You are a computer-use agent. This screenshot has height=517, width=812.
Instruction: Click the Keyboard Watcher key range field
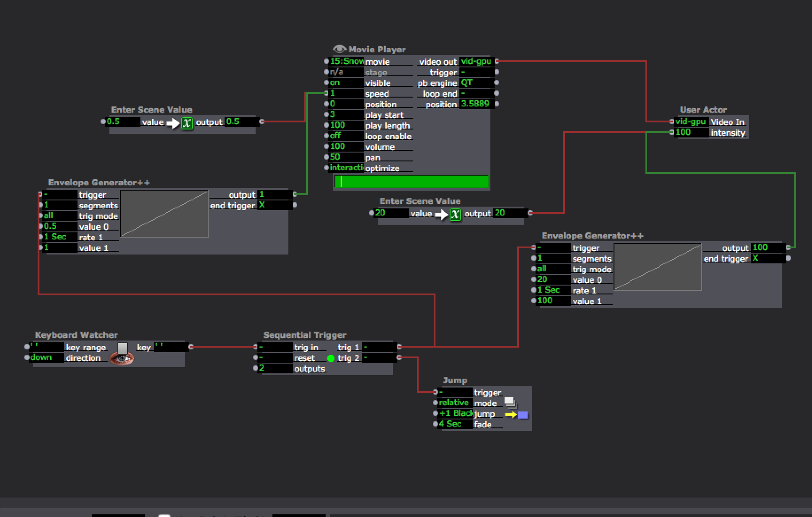47,347
